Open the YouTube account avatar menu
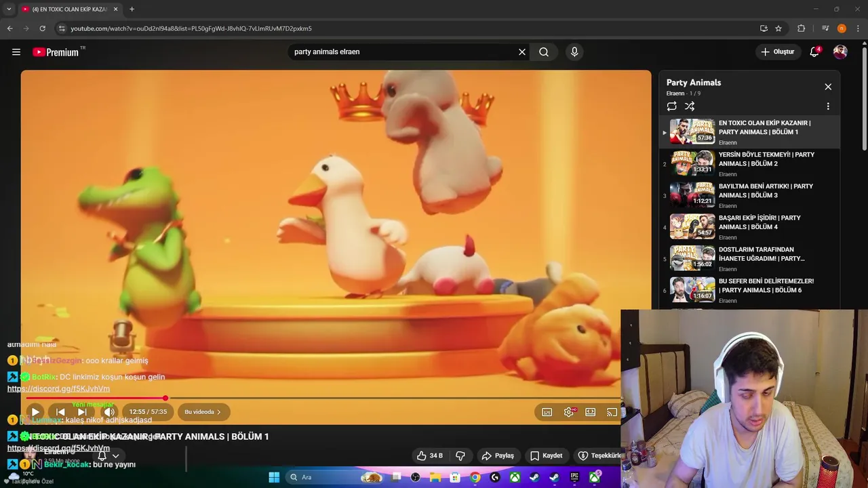Image resolution: width=868 pixels, height=488 pixels. click(840, 52)
